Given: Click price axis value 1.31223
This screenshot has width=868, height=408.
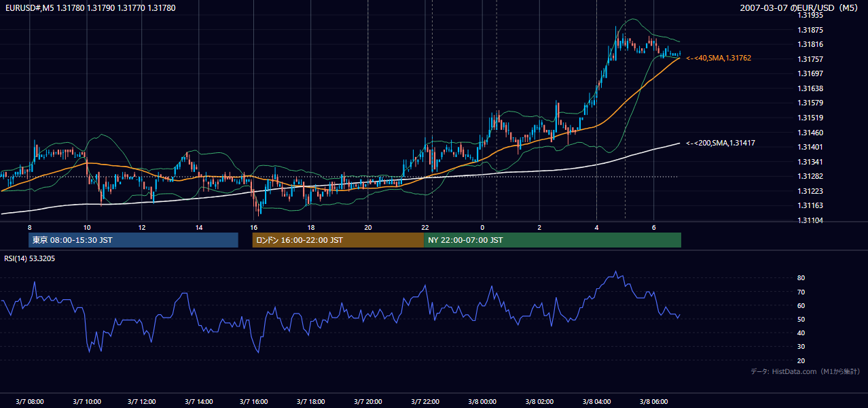Looking at the screenshot, I should click(811, 191).
